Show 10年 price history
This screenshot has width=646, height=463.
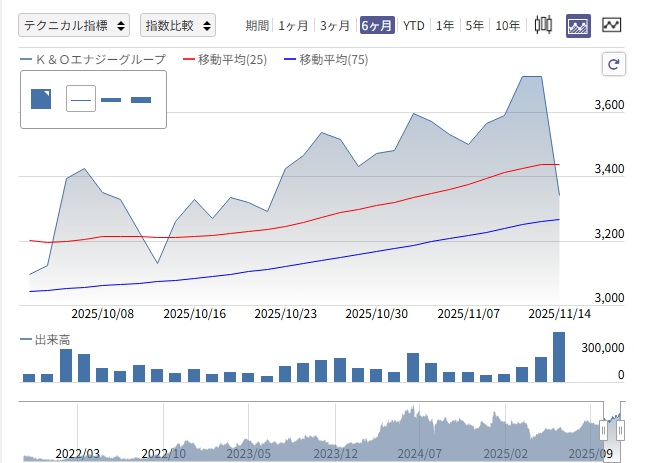click(x=507, y=26)
